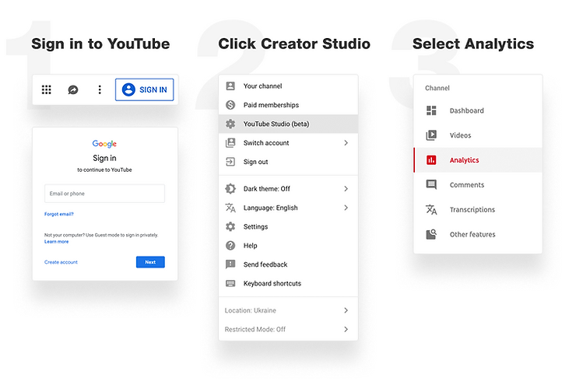
Task: Select Analytics in Channel sidebar
Action: (x=478, y=160)
